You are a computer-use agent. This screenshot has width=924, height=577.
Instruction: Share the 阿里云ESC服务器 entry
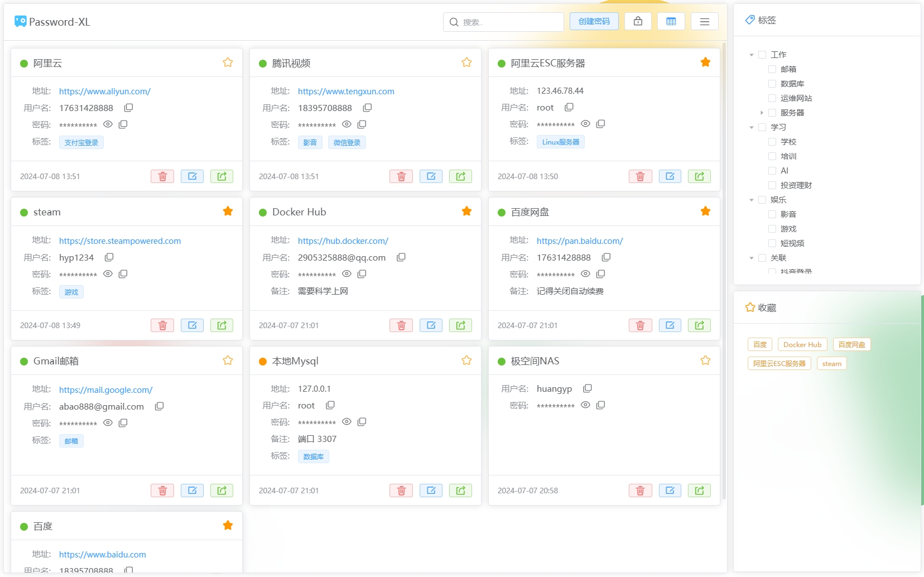click(x=699, y=176)
